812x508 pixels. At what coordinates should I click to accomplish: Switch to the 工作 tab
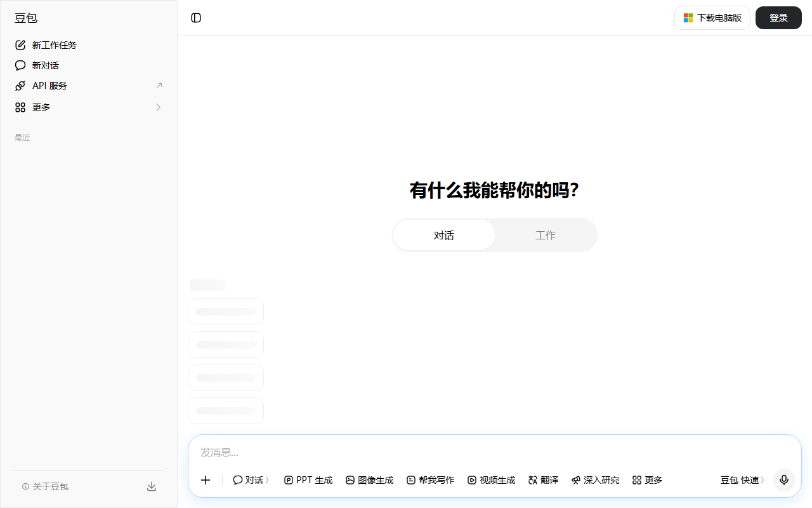tap(546, 235)
